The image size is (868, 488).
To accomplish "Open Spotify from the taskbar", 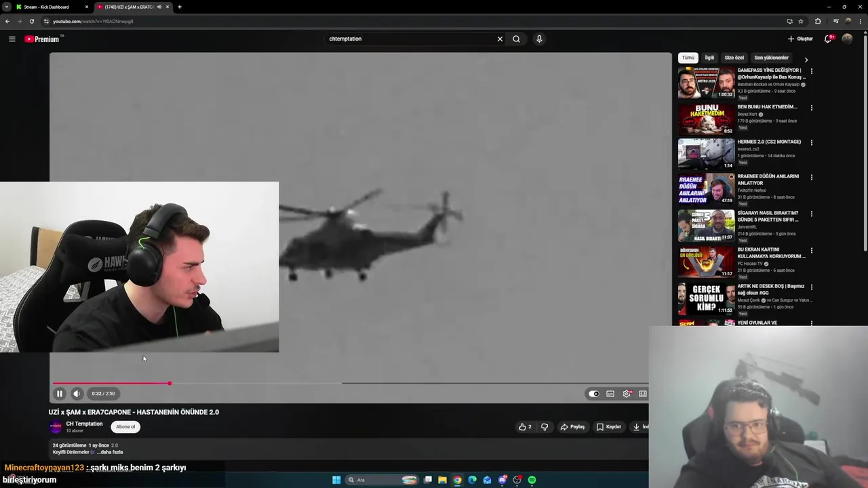I will pyautogui.click(x=532, y=480).
